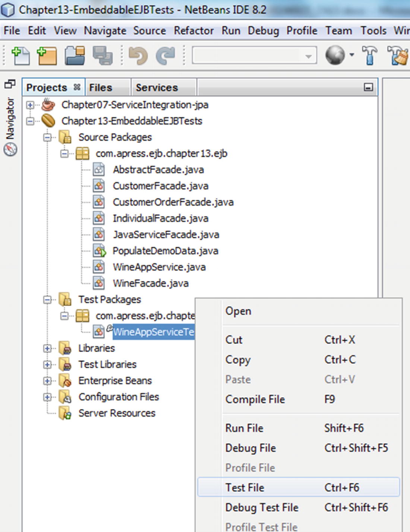Open the Profile menu

point(302,30)
